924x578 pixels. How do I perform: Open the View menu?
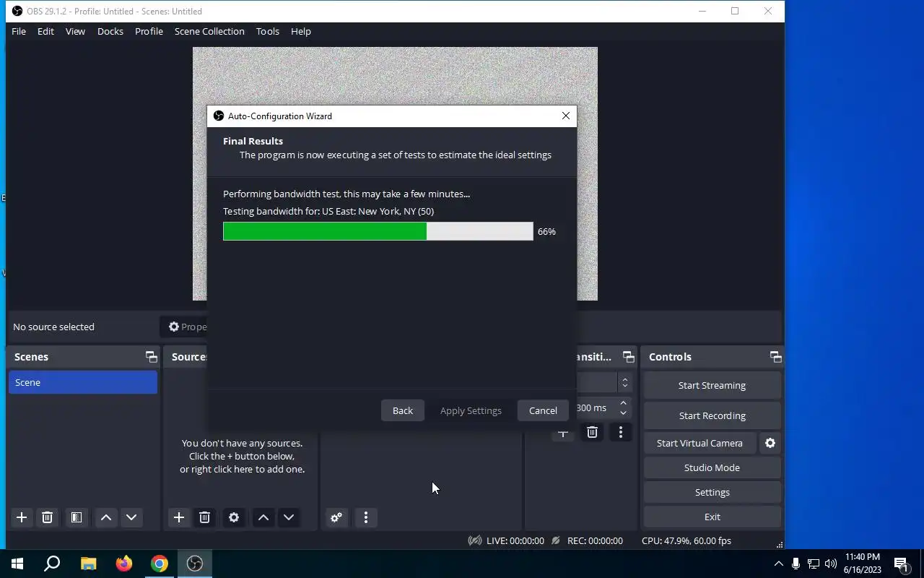tap(75, 31)
